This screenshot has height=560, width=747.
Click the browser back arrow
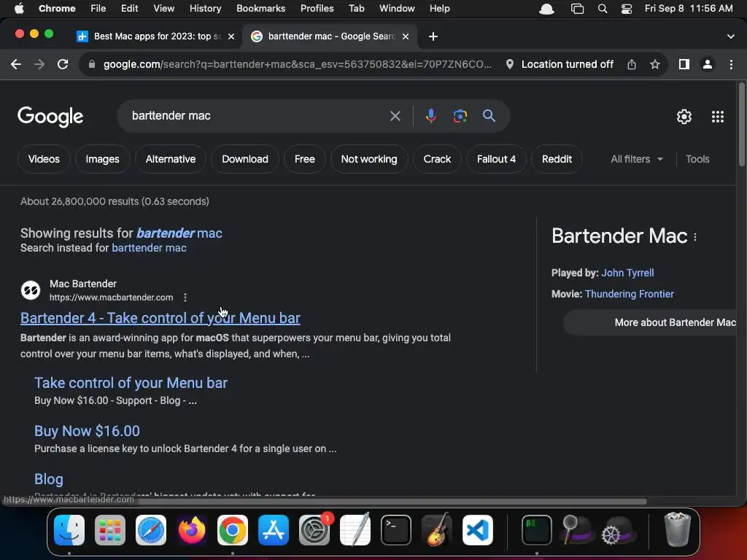(16, 64)
